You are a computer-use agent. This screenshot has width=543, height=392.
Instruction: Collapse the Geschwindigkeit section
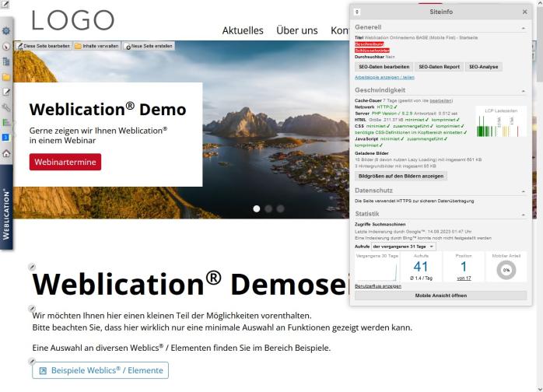tap(524, 90)
